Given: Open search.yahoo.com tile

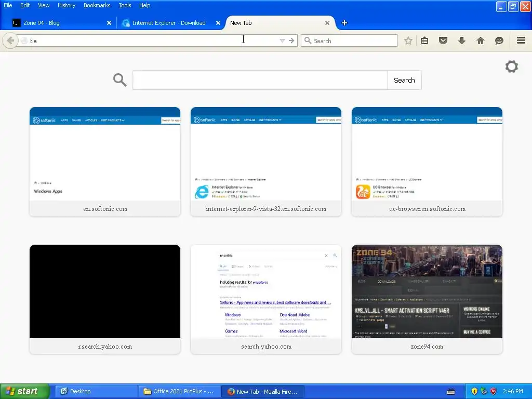Looking at the screenshot, I should (266, 299).
